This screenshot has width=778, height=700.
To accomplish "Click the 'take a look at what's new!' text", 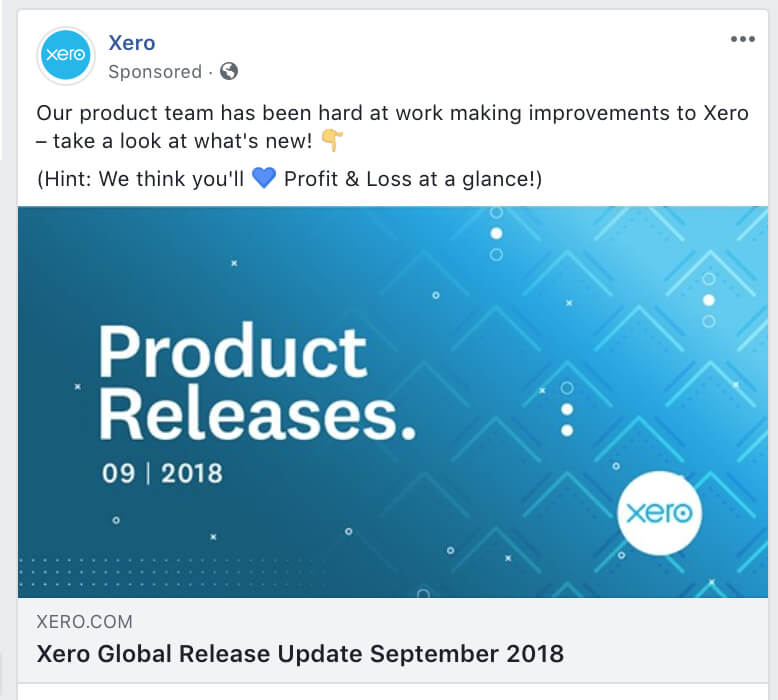I will (x=183, y=141).
